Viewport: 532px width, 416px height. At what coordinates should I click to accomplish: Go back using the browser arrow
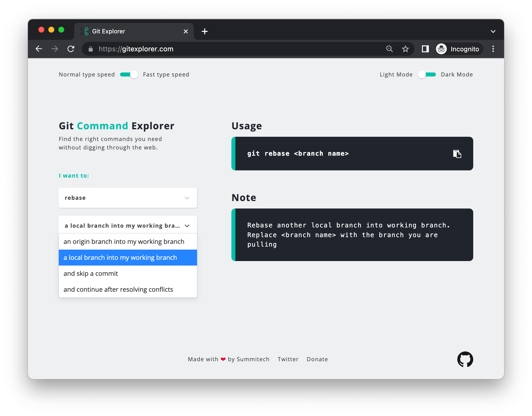coord(39,49)
